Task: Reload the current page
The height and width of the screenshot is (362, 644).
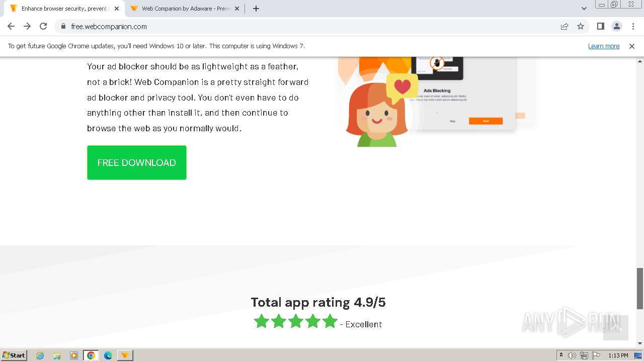Action: (x=43, y=26)
